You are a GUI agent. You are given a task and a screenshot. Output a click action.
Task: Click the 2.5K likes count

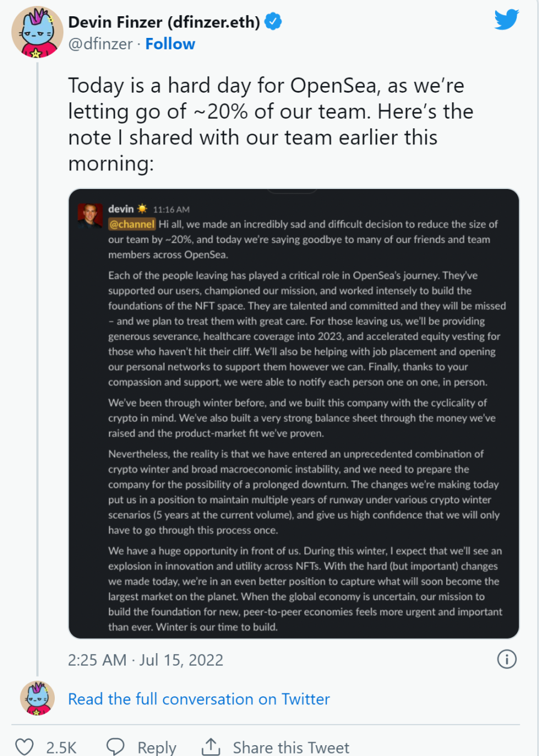[61, 748]
